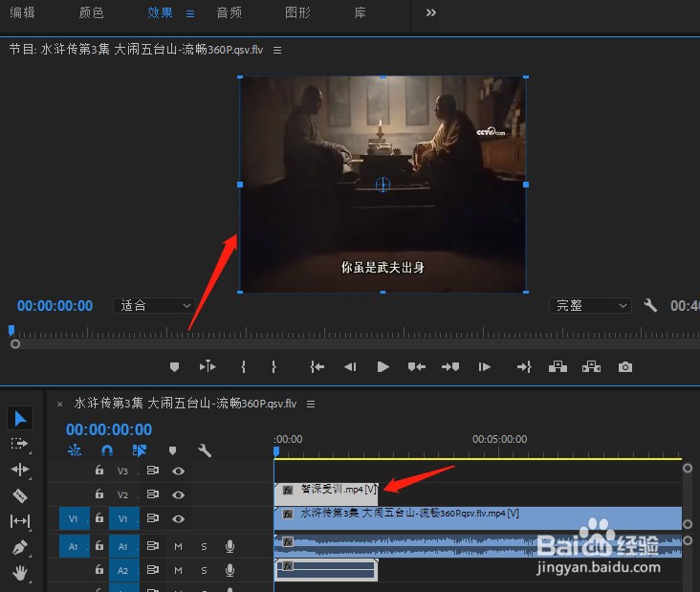
Task: Toggle lock on track V3
Action: [99, 471]
